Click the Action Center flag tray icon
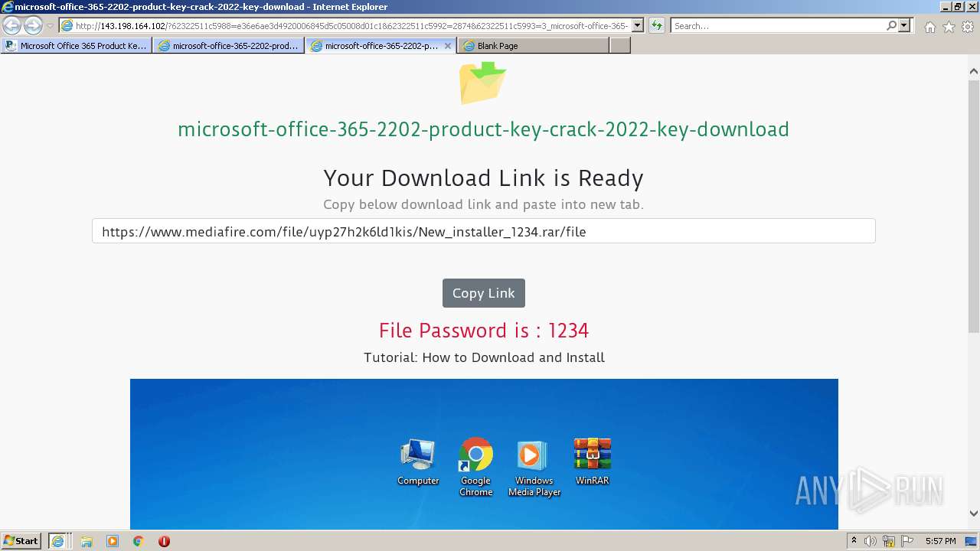 click(907, 541)
